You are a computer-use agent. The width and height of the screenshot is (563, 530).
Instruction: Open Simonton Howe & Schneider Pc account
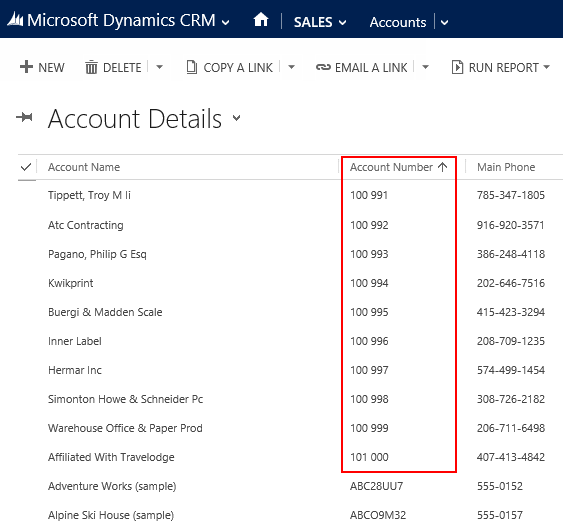point(126,399)
